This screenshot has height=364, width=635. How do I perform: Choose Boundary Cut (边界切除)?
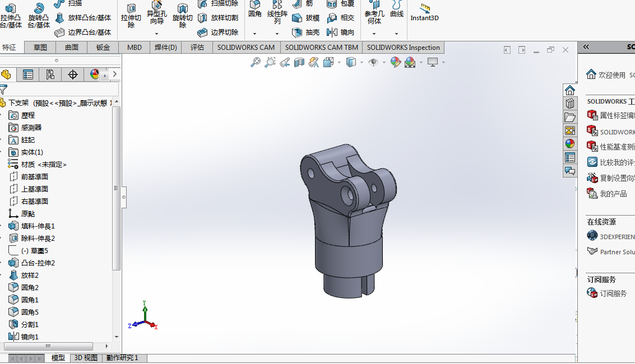218,32
